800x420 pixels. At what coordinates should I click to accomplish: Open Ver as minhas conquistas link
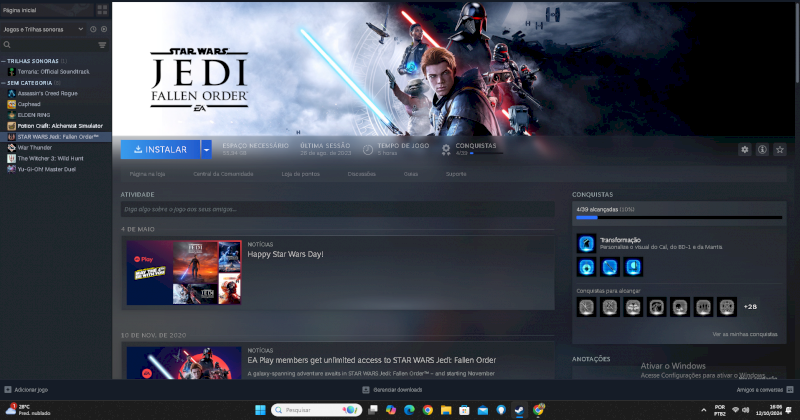coord(744,334)
